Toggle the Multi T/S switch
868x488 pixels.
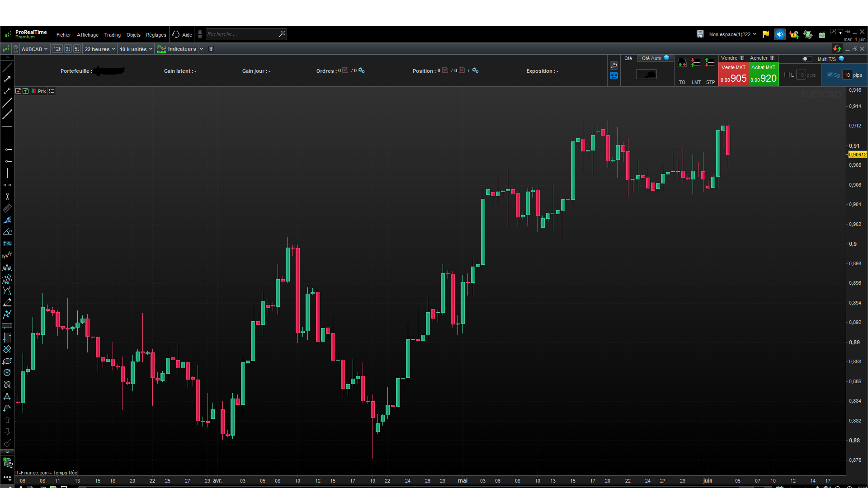pos(807,59)
